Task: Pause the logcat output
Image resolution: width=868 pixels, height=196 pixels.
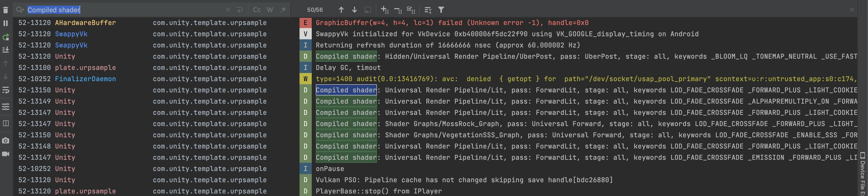Action: tap(5, 23)
